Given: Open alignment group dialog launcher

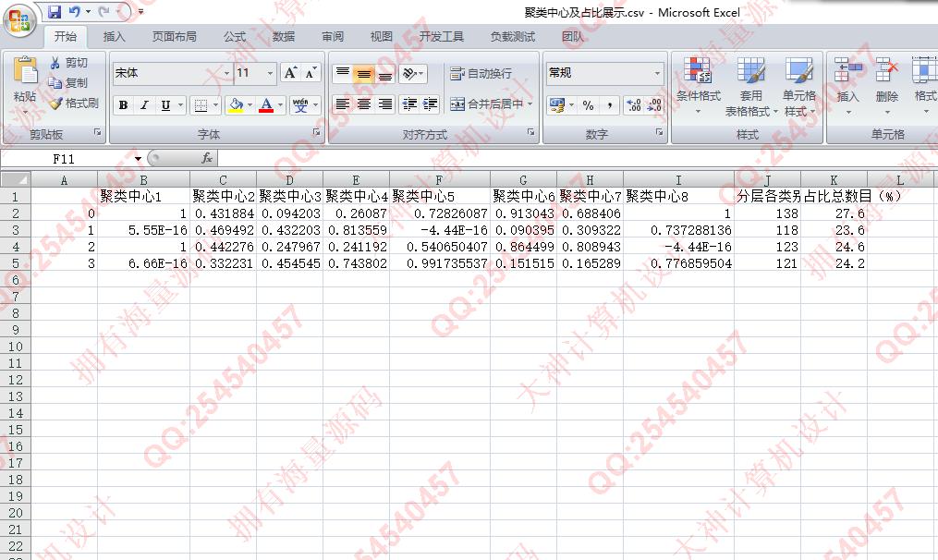Looking at the screenshot, I should click(530, 133).
